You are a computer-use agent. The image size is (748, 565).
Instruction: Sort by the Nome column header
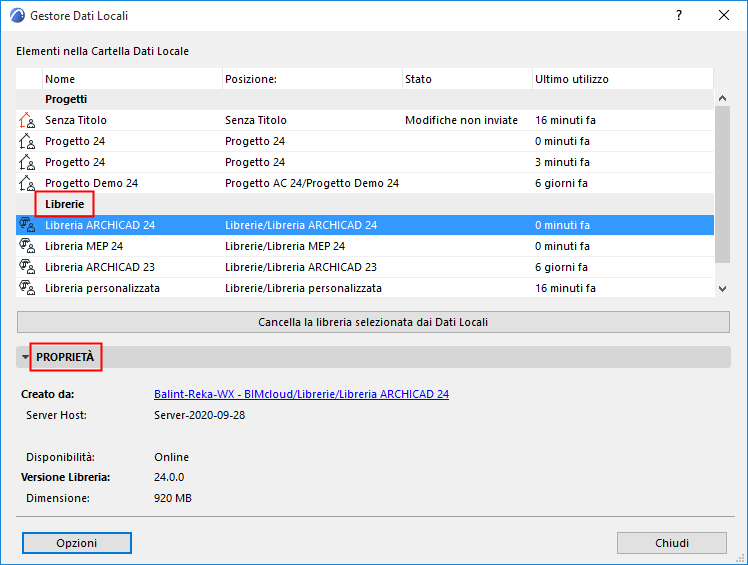click(133, 79)
